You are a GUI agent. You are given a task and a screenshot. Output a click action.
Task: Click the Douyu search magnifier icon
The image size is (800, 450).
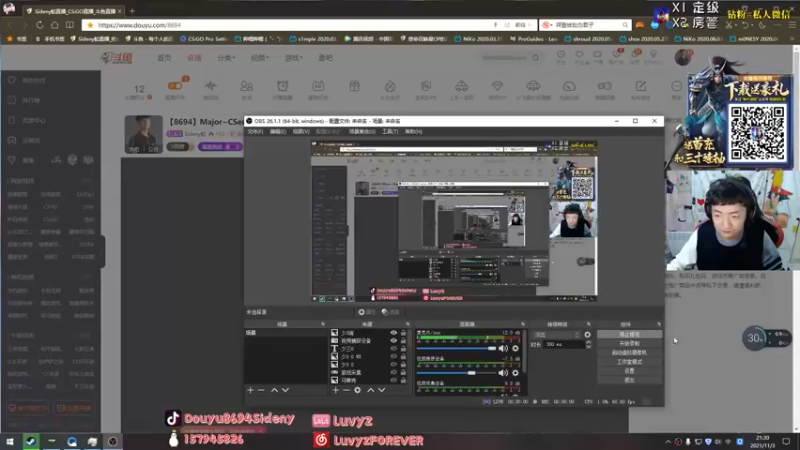click(535, 58)
